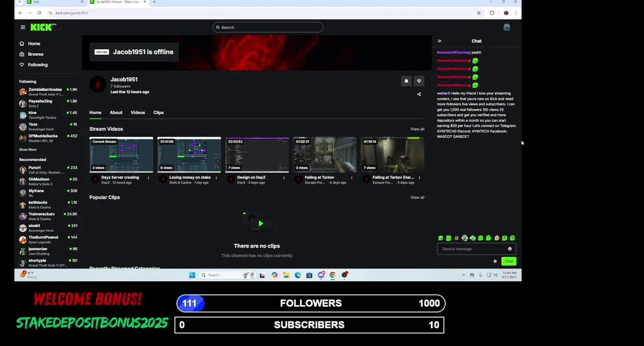Open Microsoft Edge from the taskbar
The image size is (644, 346).
tap(298, 275)
